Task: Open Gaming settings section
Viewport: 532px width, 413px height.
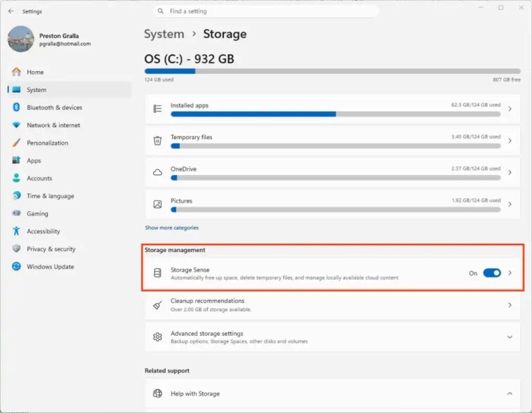Action: tap(69, 214)
